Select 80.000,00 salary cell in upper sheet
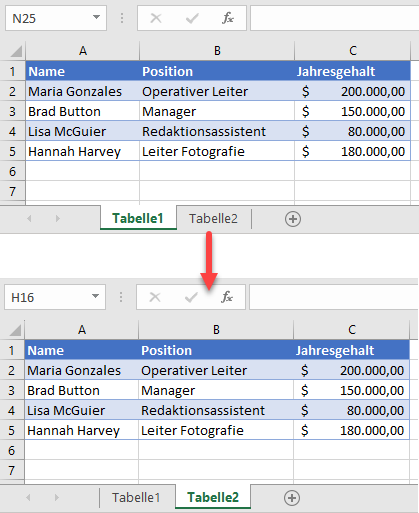 click(353, 131)
